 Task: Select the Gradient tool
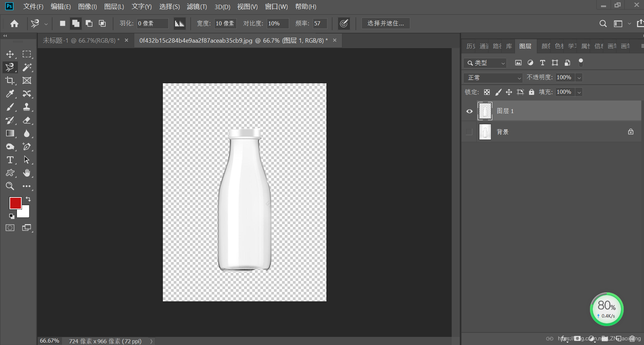pyautogui.click(x=10, y=133)
